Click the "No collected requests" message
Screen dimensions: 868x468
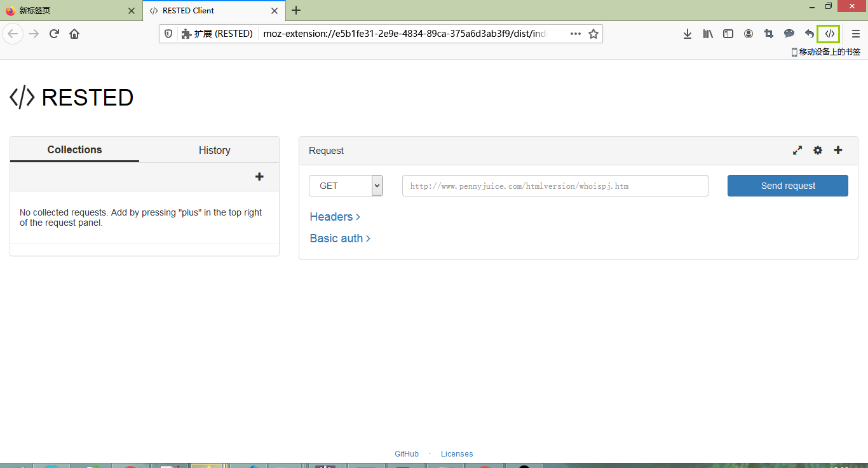point(141,217)
